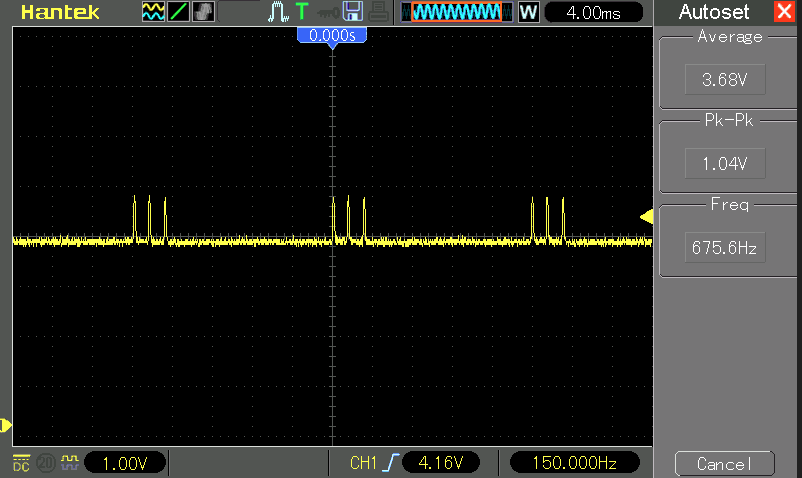Click the green T trigger status icon

(302, 12)
